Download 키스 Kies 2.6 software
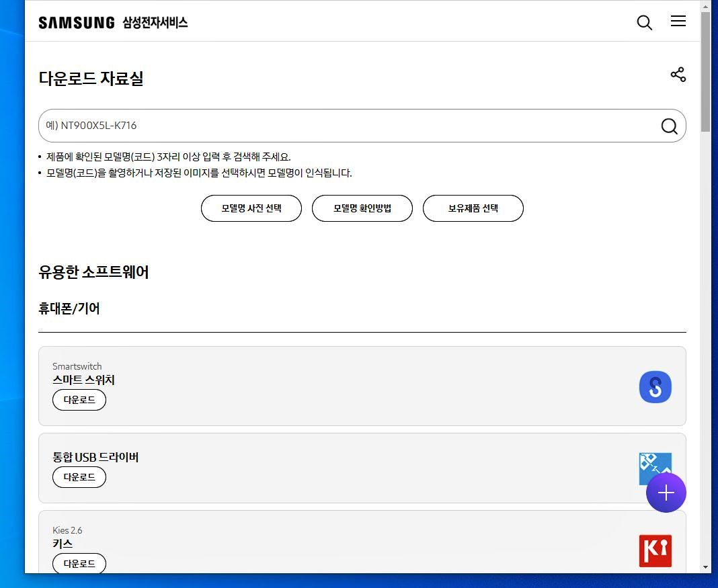This screenshot has width=718, height=588. pyautogui.click(x=79, y=563)
